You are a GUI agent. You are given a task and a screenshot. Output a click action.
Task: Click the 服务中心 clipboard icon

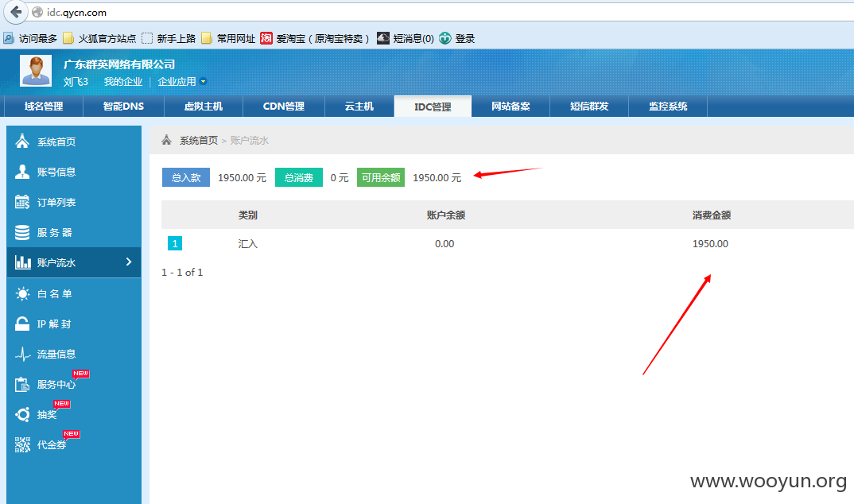click(x=22, y=384)
